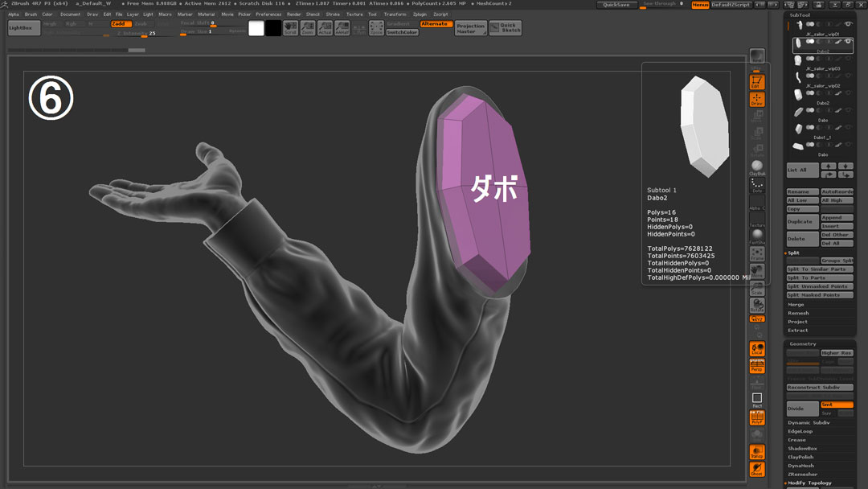Expand the Merge section
The image size is (868, 489).
(x=796, y=305)
